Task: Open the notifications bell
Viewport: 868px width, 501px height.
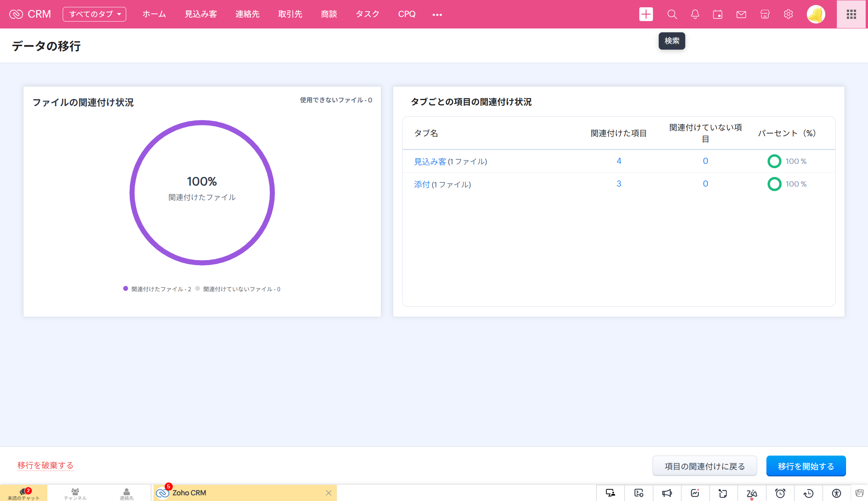Action: point(695,15)
